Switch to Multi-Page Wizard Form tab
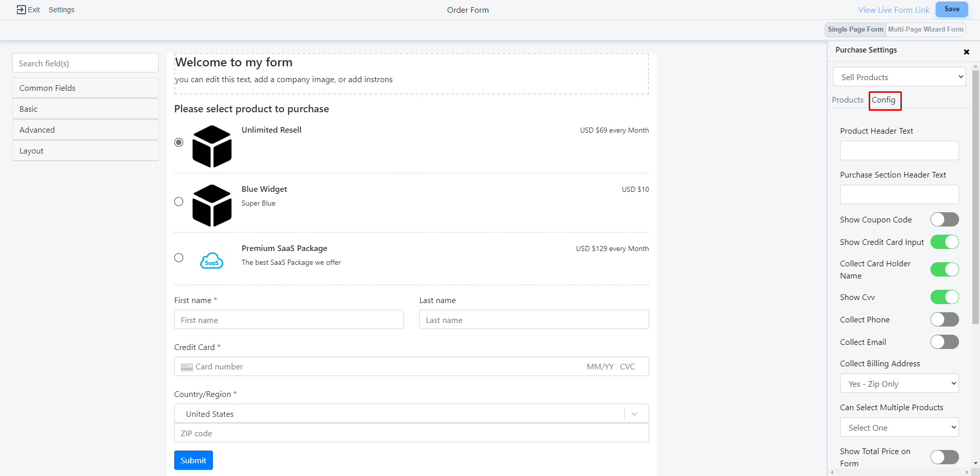This screenshot has width=980, height=476. [925, 30]
